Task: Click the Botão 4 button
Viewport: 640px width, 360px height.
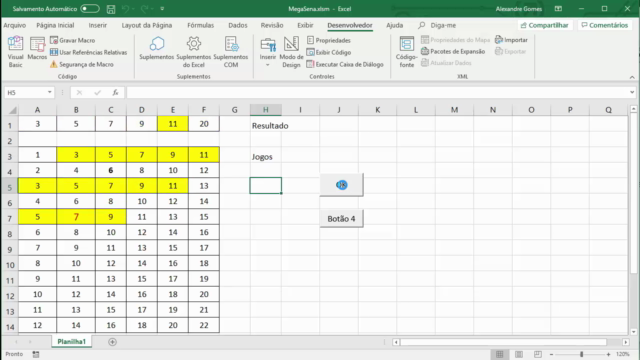Action: (x=341, y=219)
